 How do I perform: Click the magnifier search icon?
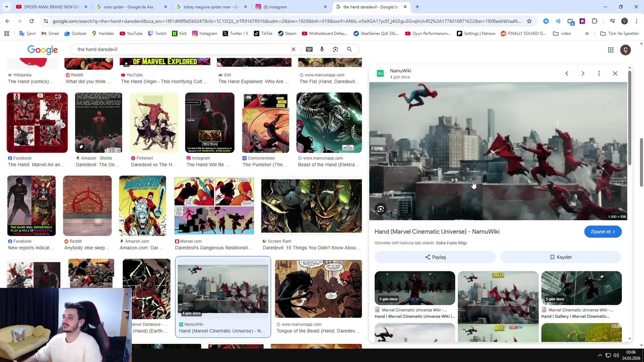coord(349,49)
